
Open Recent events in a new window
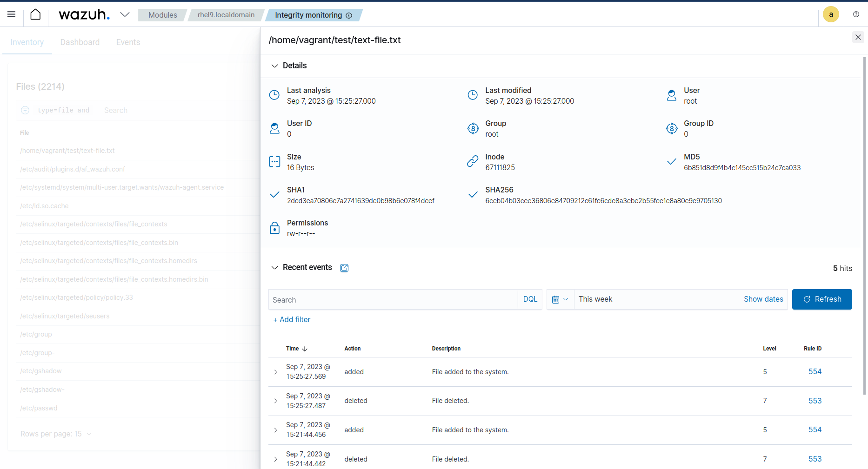(344, 268)
